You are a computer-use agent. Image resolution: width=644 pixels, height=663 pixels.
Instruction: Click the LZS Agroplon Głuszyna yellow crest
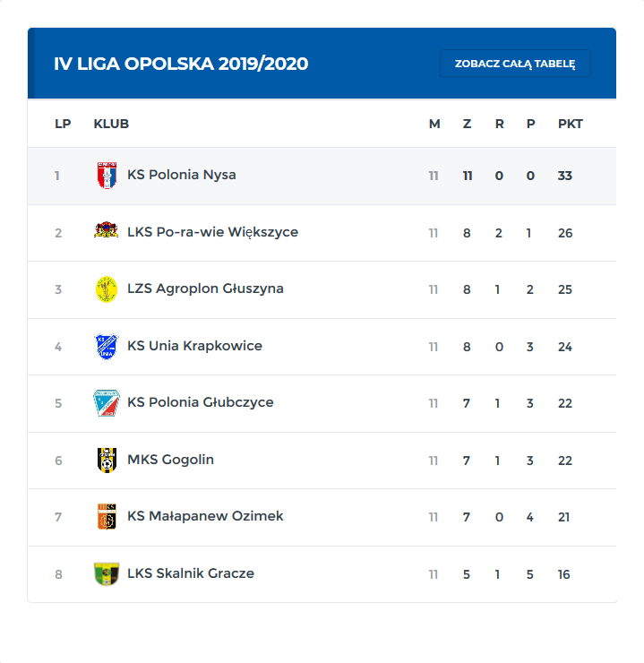pos(107,288)
